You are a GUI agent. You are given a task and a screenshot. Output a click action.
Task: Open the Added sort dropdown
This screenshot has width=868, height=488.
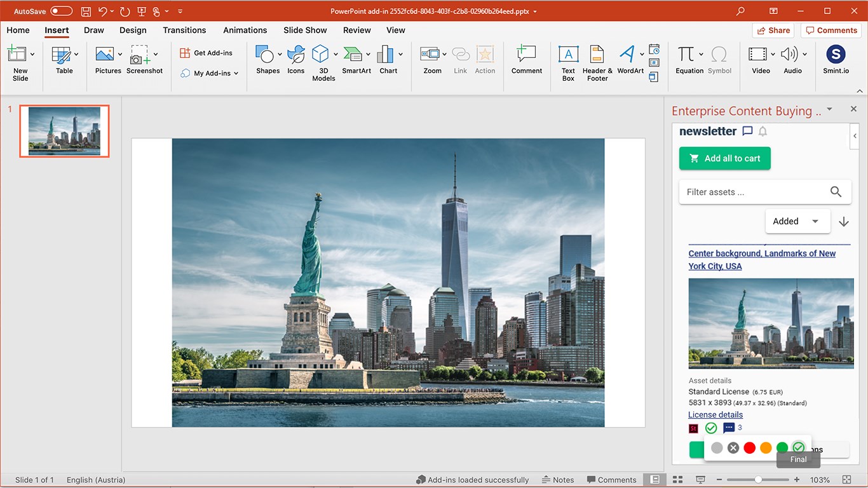(x=797, y=221)
